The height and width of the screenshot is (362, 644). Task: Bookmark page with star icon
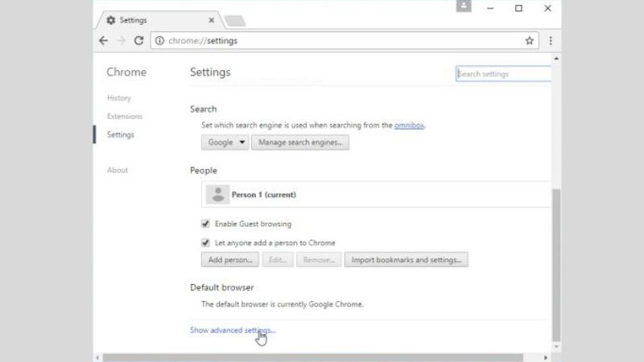point(529,40)
